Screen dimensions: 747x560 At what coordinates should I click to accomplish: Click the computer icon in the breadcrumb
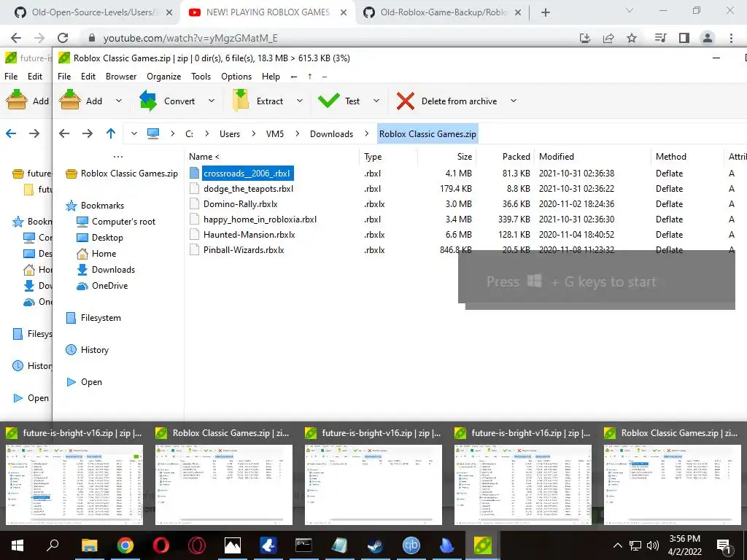tap(153, 134)
